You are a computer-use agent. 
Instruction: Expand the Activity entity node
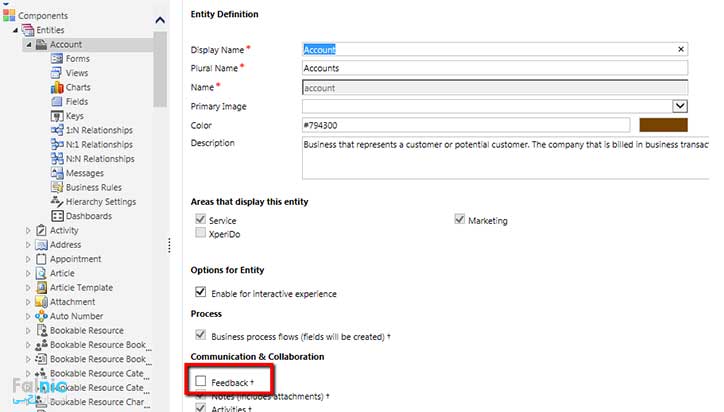[29, 230]
